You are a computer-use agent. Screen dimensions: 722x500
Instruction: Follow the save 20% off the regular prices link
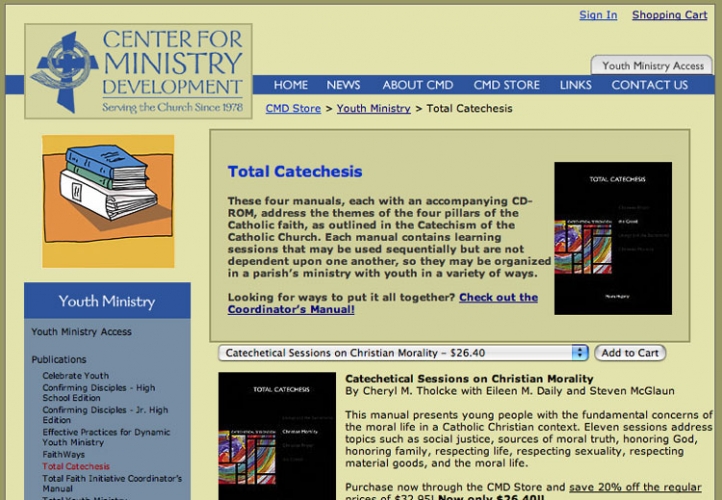coord(635,488)
